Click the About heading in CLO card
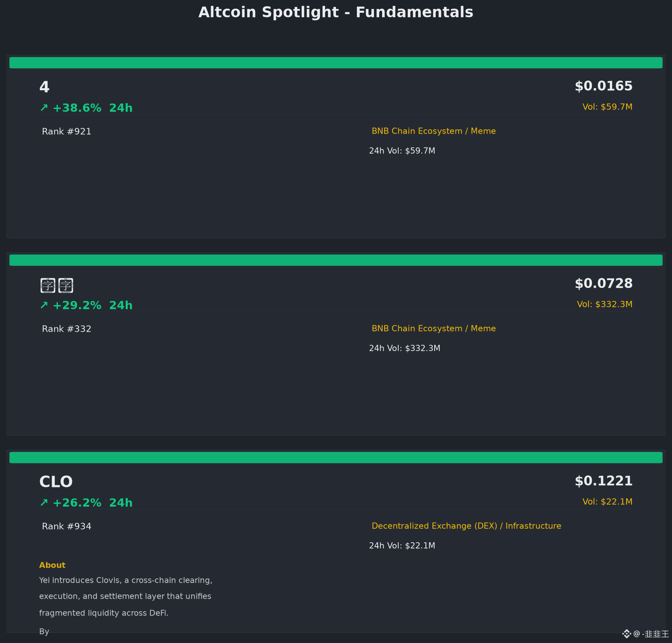 pyautogui.click(x=52, y=565)
